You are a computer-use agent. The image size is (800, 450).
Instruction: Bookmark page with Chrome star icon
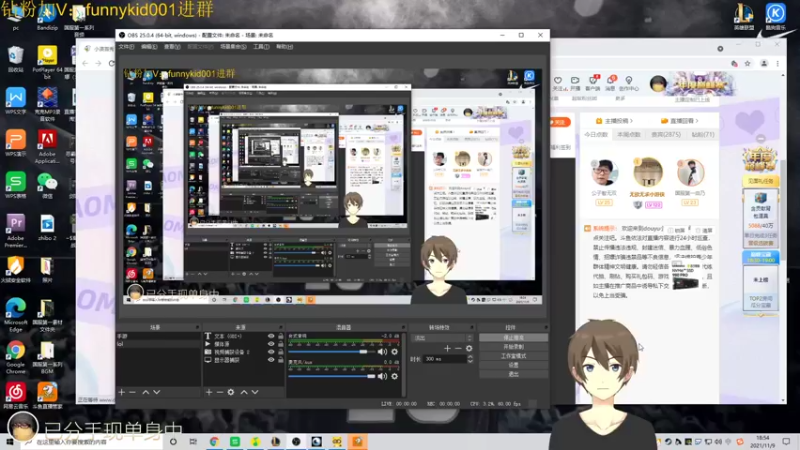pyautogui.click(x=747, y=64)
